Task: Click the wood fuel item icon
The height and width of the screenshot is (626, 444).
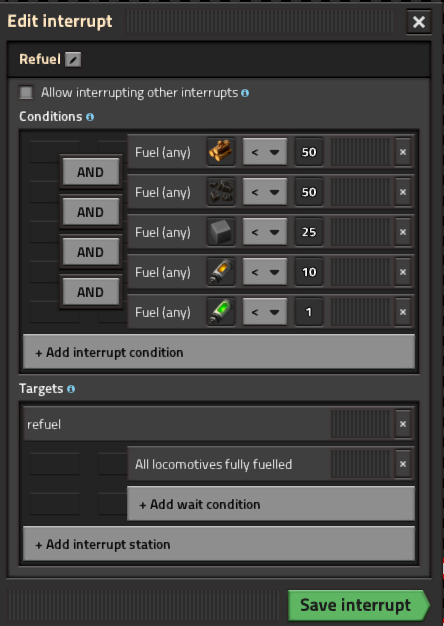Action: [221, 152]
